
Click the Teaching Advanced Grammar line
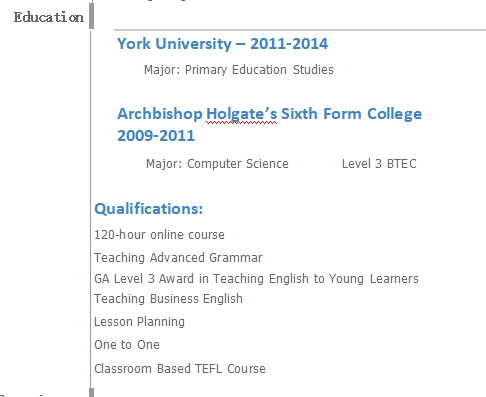pos(178,258)
